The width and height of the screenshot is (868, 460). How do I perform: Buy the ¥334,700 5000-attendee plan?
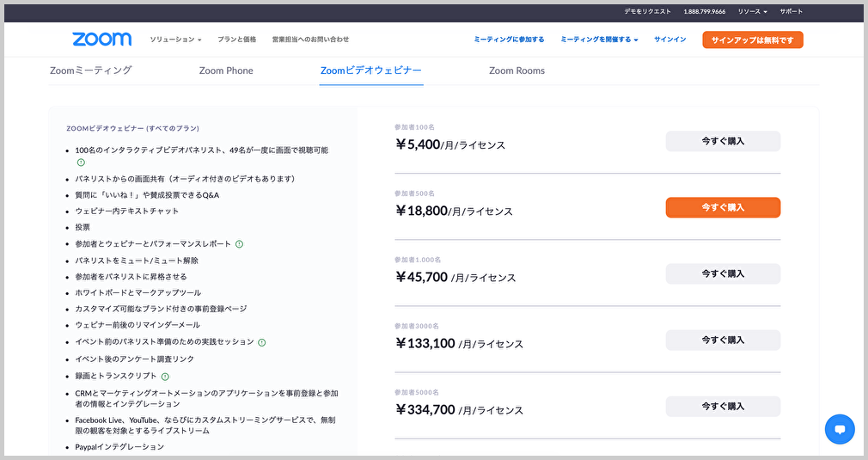(723, 407)
